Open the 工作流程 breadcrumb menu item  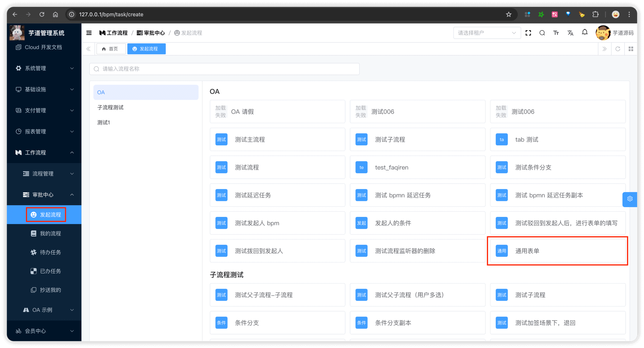pyautogui.click(x=113, y=33)
